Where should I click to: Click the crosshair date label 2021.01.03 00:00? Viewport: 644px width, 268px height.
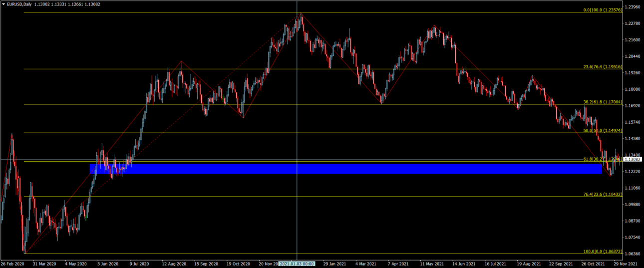[297, 264]
